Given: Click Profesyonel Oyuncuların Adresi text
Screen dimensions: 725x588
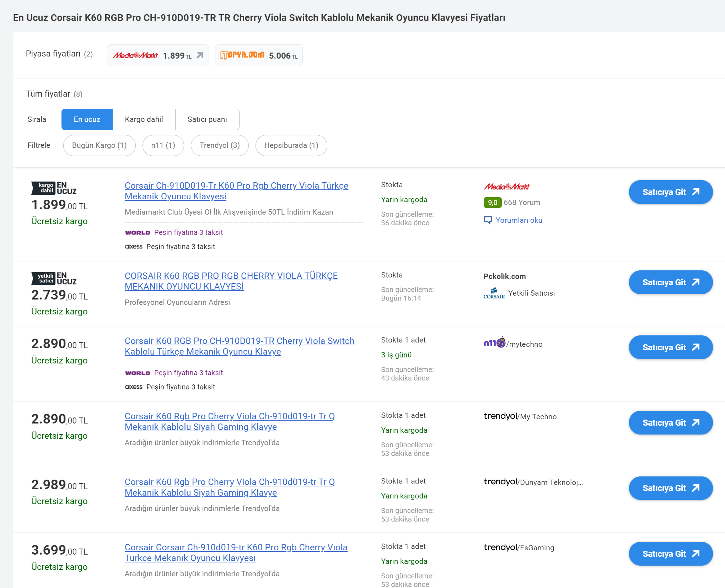Looking at the screenshot, I should coord(177,302).
